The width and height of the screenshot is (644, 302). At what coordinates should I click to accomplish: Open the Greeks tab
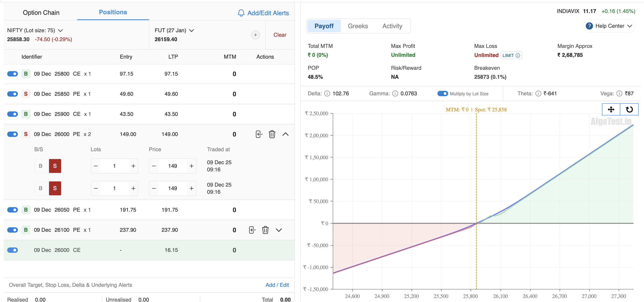pos(358,26)
